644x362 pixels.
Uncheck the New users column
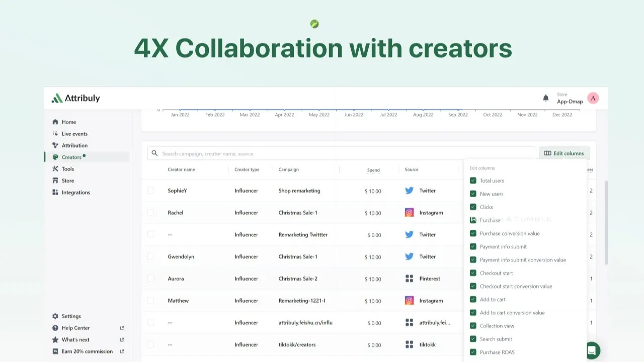pos(473,194)
